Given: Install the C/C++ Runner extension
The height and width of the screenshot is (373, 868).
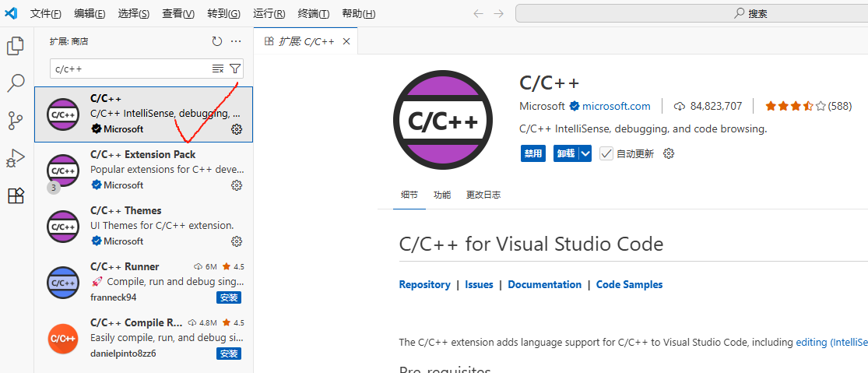Looking at the screenshot, I should click(229, 297).
